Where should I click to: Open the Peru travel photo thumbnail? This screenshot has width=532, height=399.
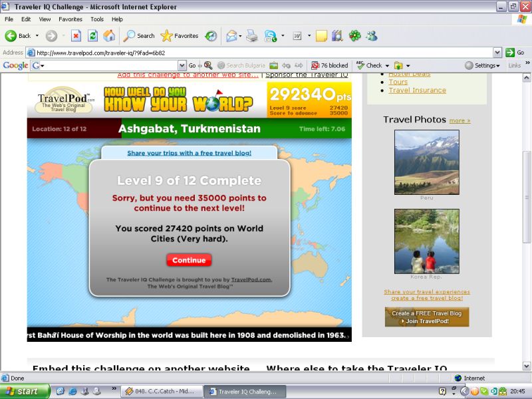(426, 162)
